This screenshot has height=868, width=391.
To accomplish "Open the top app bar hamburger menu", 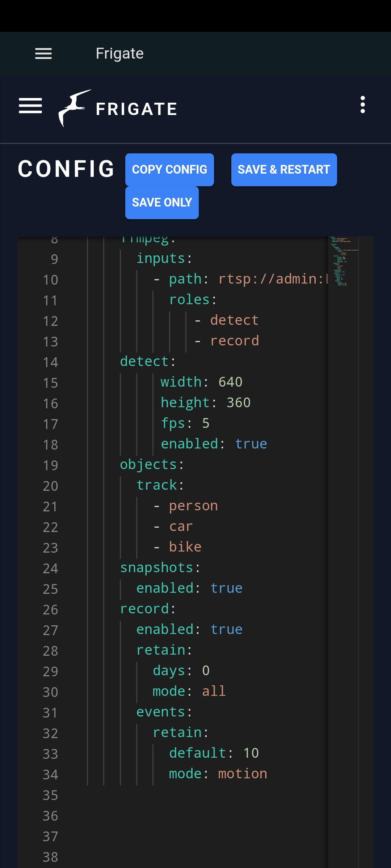I will (x=43, y=54).
